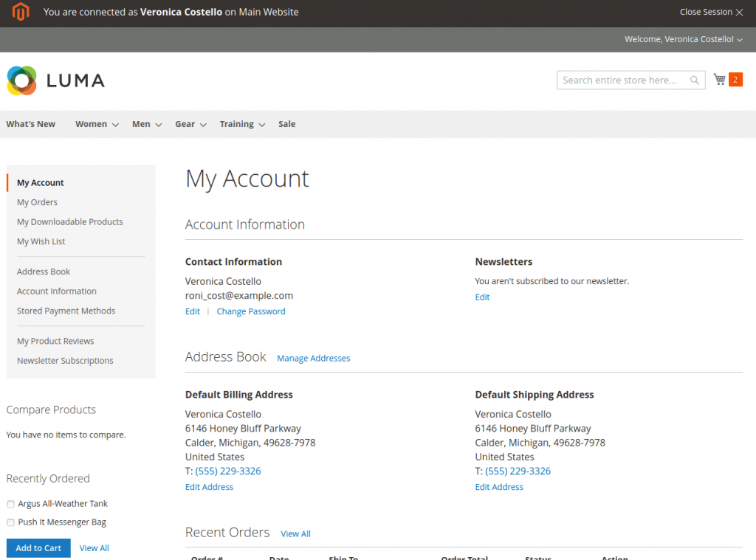Tick the Push It Messenger Bag checkbox
The width and height of the screenshot is (756, 560).
pos(10,522)
